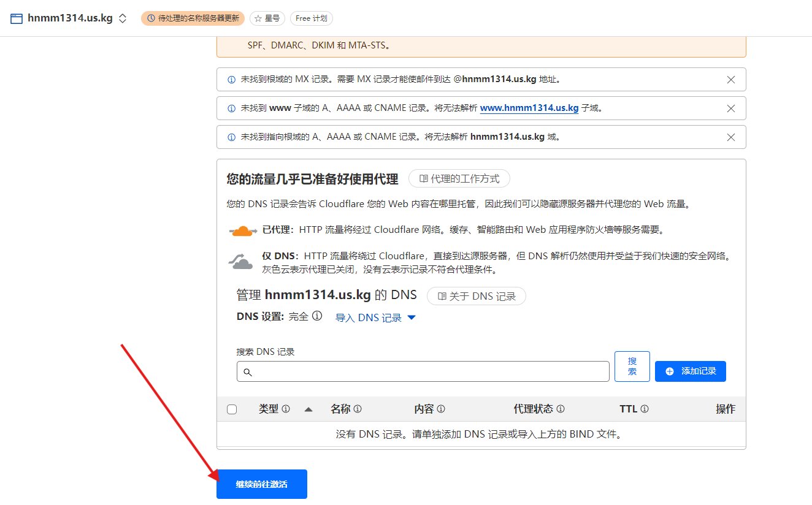Click the hnmm1314.us.kg domain name in header
Screen dimensions: 812x505
[70, 18]
